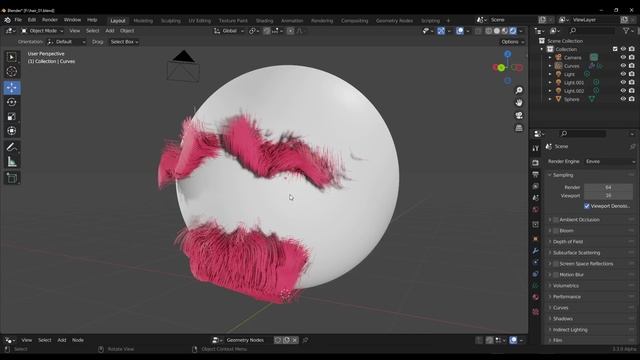
Task: Select the Add Cube tool
Action: point(12,178)
